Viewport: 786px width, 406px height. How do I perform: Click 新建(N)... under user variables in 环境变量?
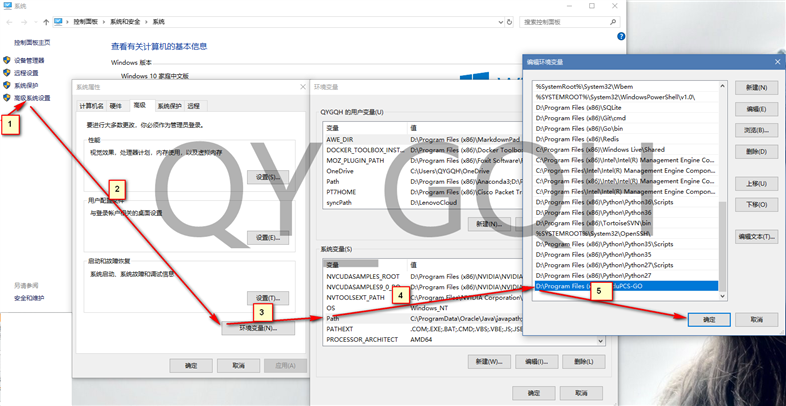(489, 224)
